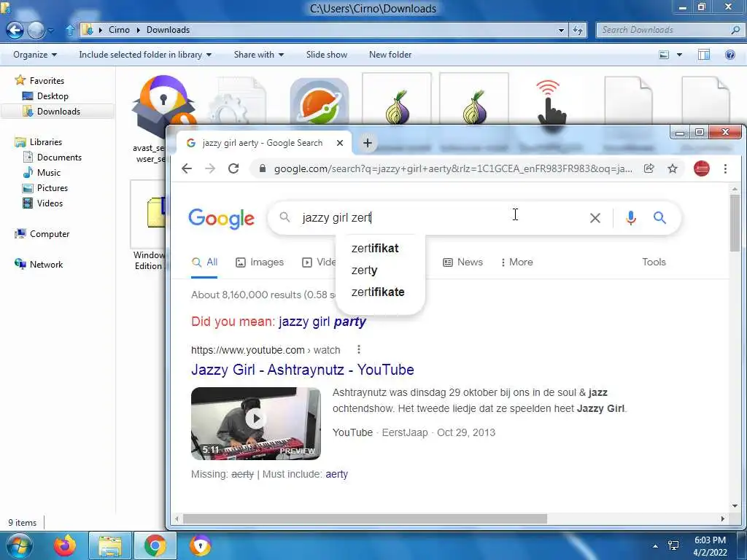Open Documents library in sidebar
The width and height of the screenshot is (747, 560).
[53, 157]
